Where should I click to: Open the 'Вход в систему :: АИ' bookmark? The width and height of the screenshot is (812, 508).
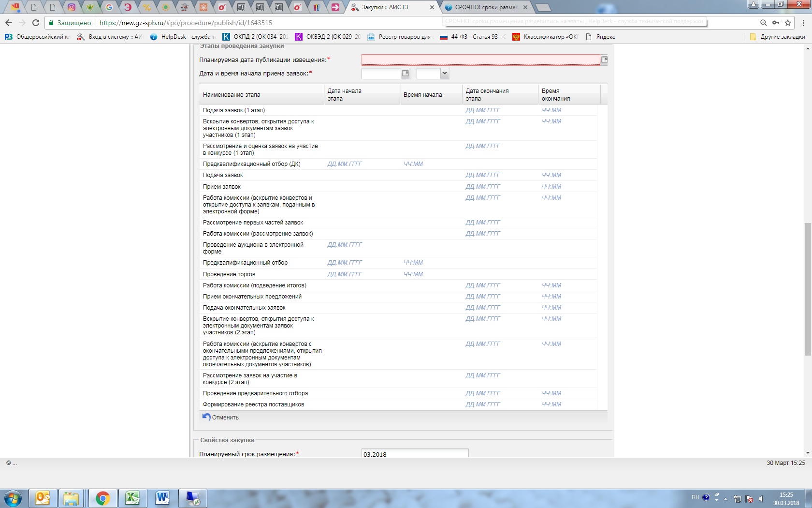(110, 37)
